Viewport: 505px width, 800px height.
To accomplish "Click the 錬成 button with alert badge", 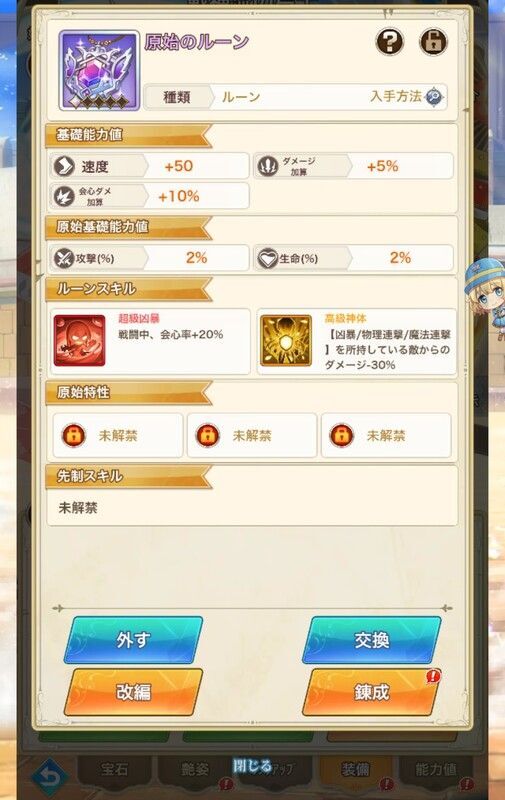I will point(371,692).
